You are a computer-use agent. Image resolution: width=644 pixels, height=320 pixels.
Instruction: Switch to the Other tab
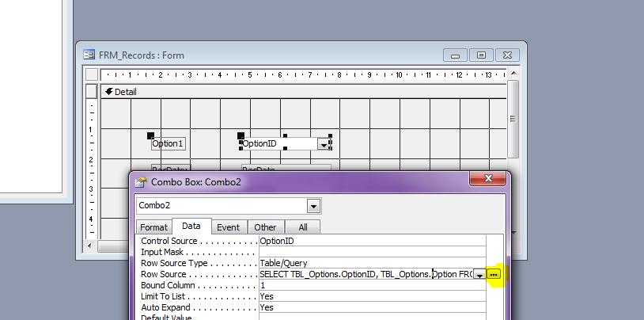(265, 227)
